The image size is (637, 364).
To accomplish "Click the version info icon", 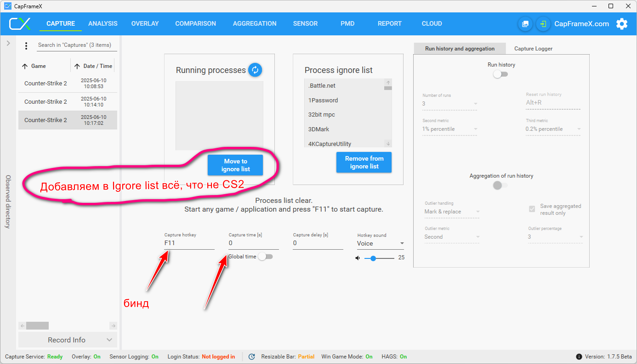I will pos(579,357).
